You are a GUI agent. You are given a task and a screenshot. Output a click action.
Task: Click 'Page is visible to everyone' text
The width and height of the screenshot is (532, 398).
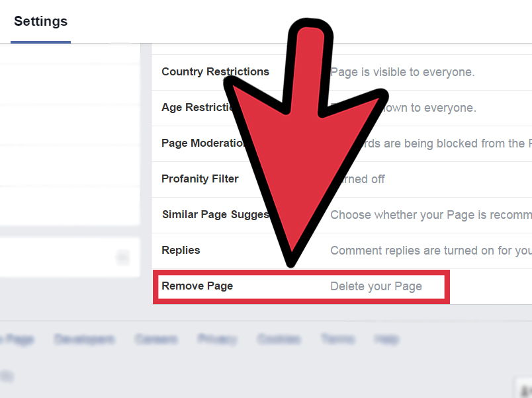click(402, 72)
